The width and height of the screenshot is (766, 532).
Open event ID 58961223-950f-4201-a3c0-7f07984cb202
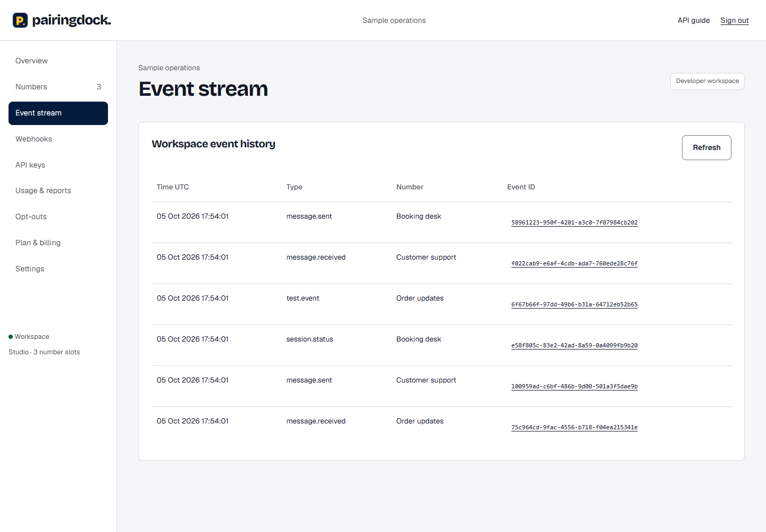574,223
